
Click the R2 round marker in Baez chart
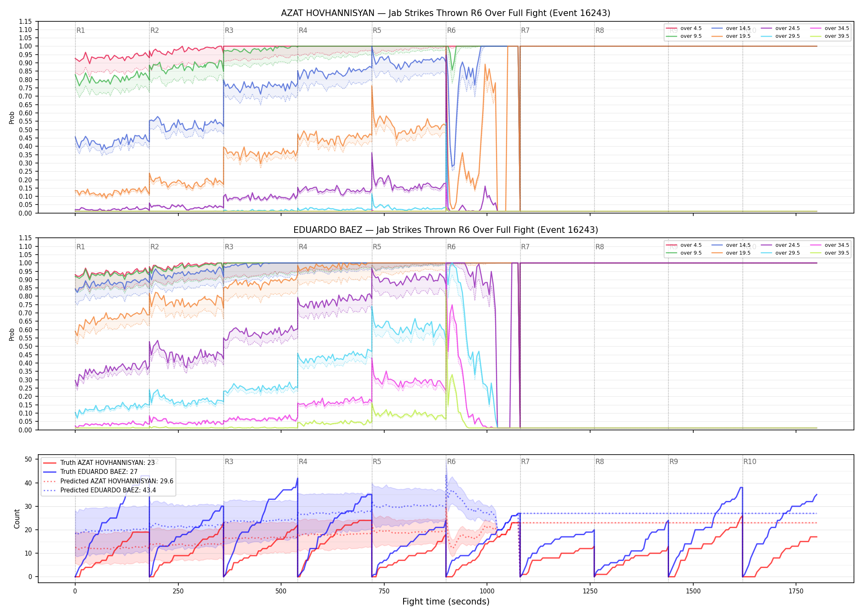pyautogui.click(x=155, y=247)
